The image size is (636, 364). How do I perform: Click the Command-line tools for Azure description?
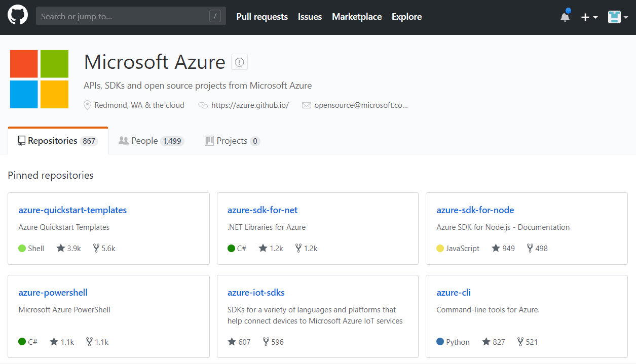pos(488,310)
